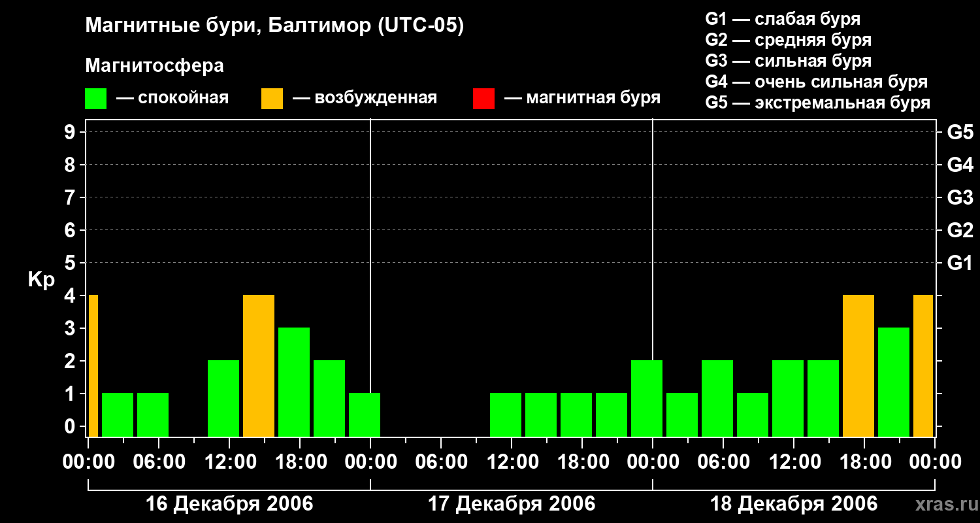Click 'G5 — экстремальная буря' legend line
The height and width of the screenshot is (523, 980).
click(x=817, y=103)
